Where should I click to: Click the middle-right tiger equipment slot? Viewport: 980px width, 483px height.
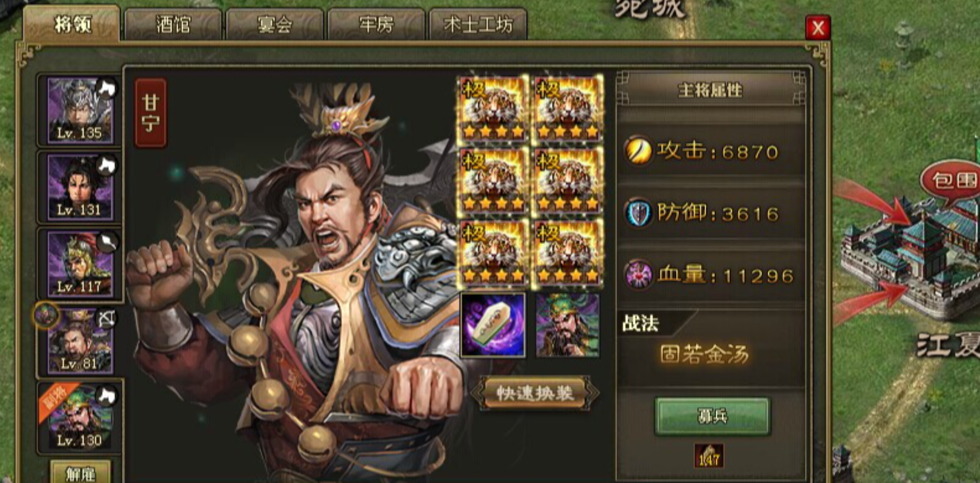click(x=568, y=181)
